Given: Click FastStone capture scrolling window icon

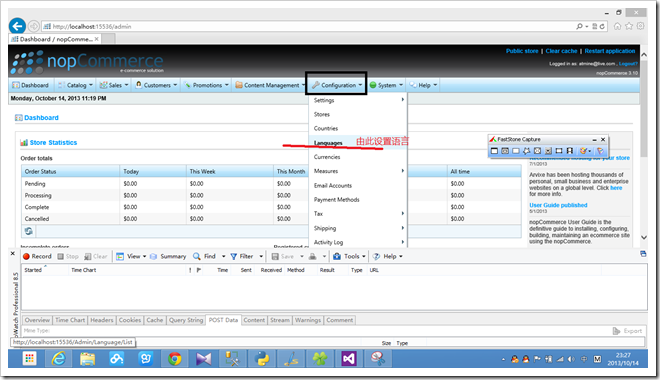Looking at the screenshot, I should [x=548, y=151].
